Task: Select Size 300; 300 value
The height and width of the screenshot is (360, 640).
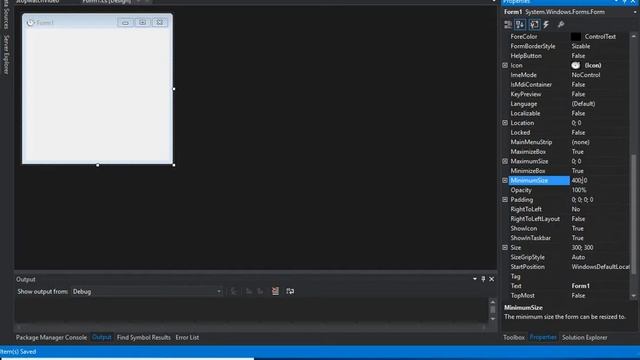Action: click(582, 248)
